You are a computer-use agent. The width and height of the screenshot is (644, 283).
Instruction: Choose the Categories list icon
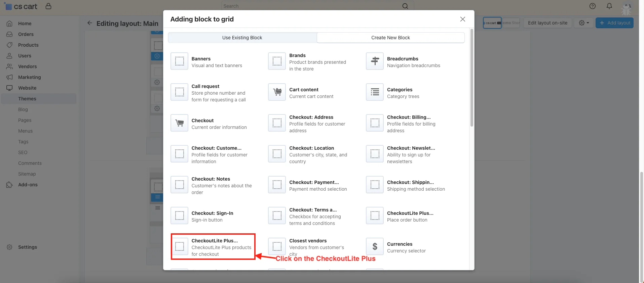[375, 92]
